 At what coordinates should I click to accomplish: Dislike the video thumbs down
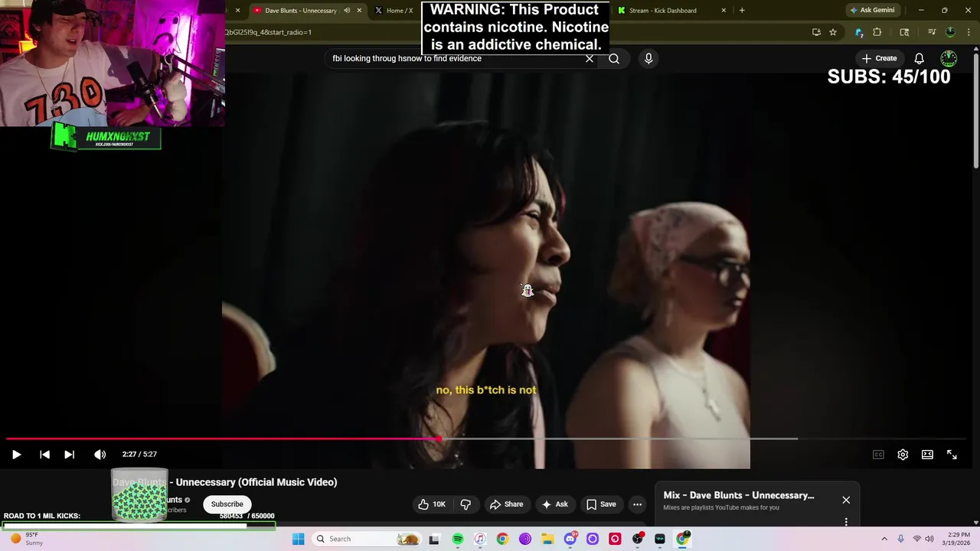465,504
